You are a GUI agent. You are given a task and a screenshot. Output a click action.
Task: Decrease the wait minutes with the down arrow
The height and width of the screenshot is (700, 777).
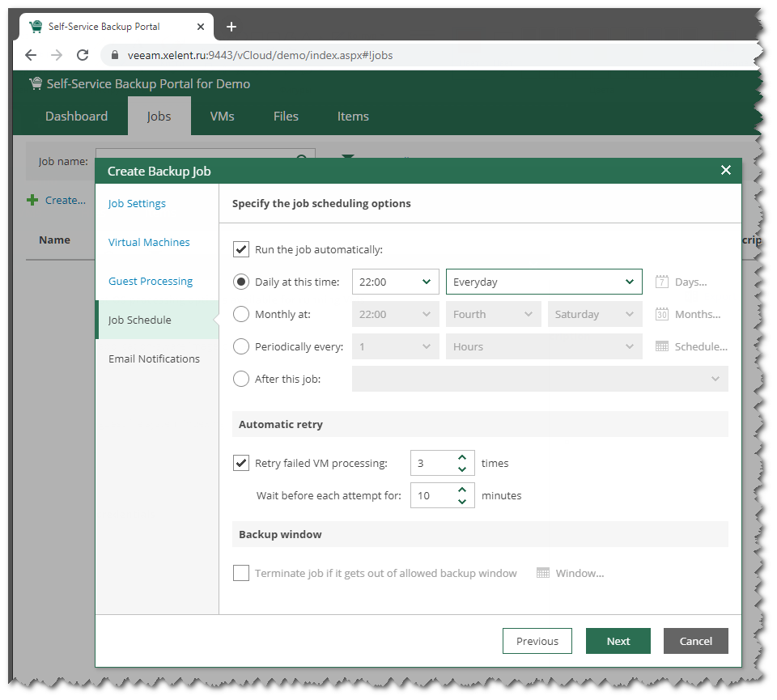[462, 502]
